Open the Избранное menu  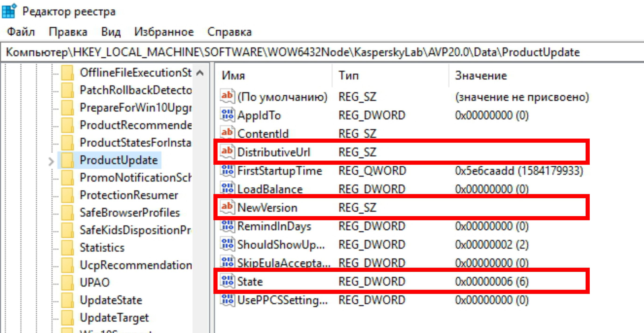tap(164, 32)
